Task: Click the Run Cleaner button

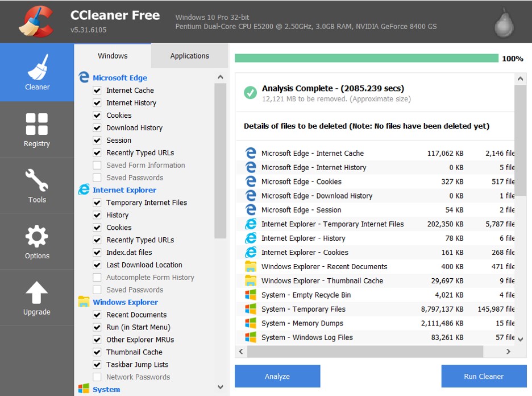Action: coord(484,376)
